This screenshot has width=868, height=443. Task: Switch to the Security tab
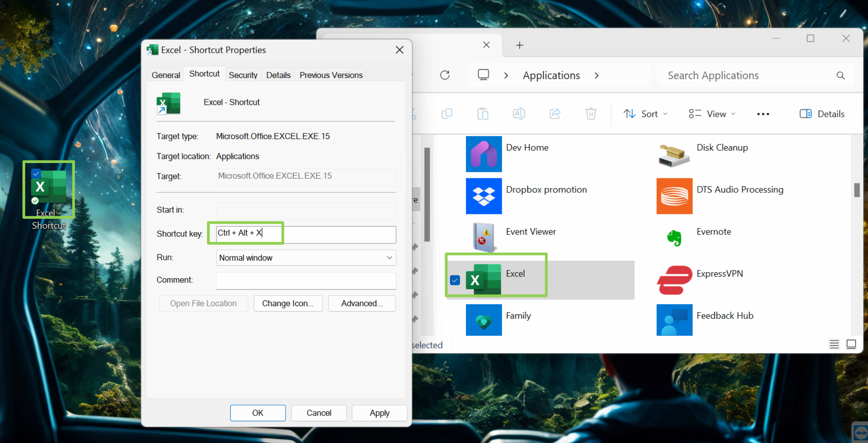[x=243, y=75]
